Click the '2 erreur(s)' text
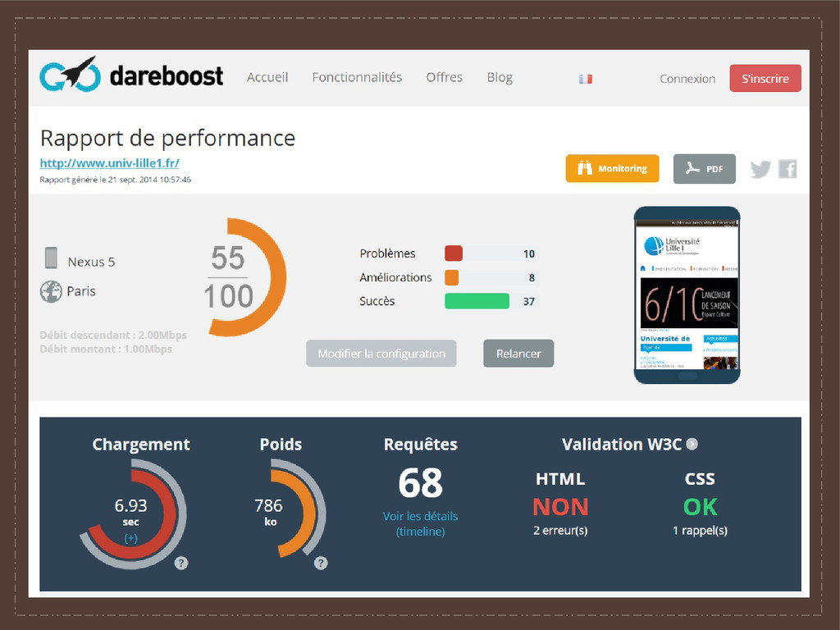This screenshot has height=630, width=840. 560,531
